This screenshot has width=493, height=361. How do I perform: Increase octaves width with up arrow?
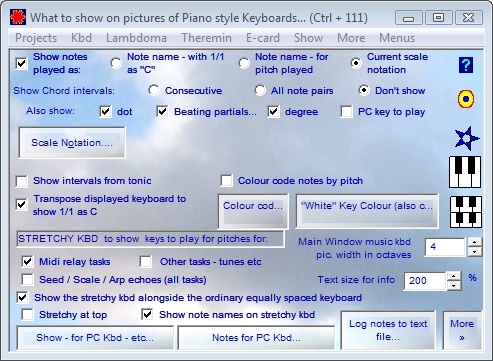tap(475, 242)
